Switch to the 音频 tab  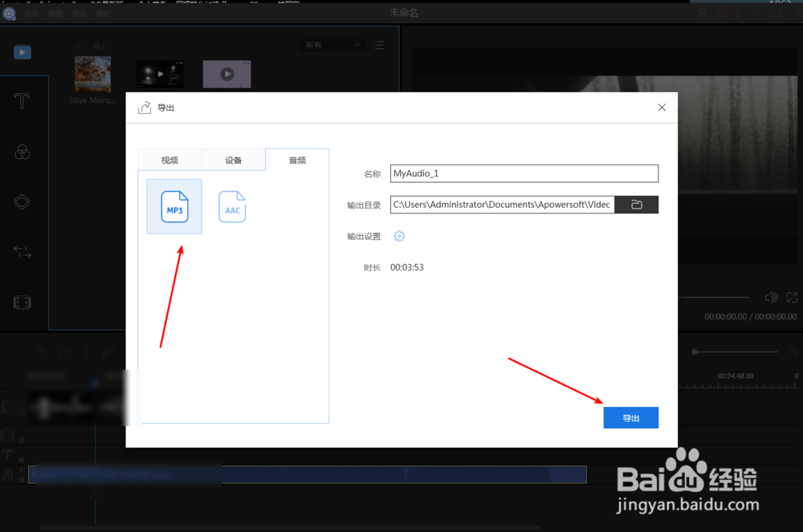tap(297, 160)
